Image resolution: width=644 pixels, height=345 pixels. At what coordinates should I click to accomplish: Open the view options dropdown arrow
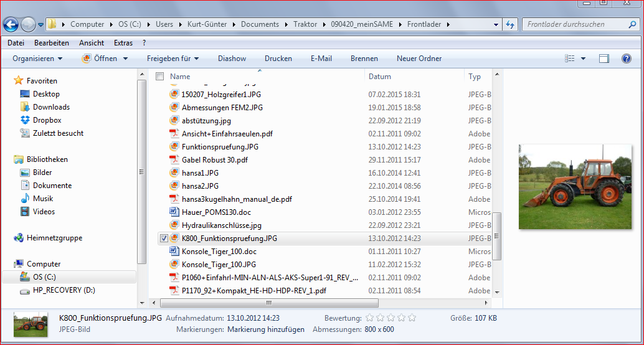(x=583, y=59)
